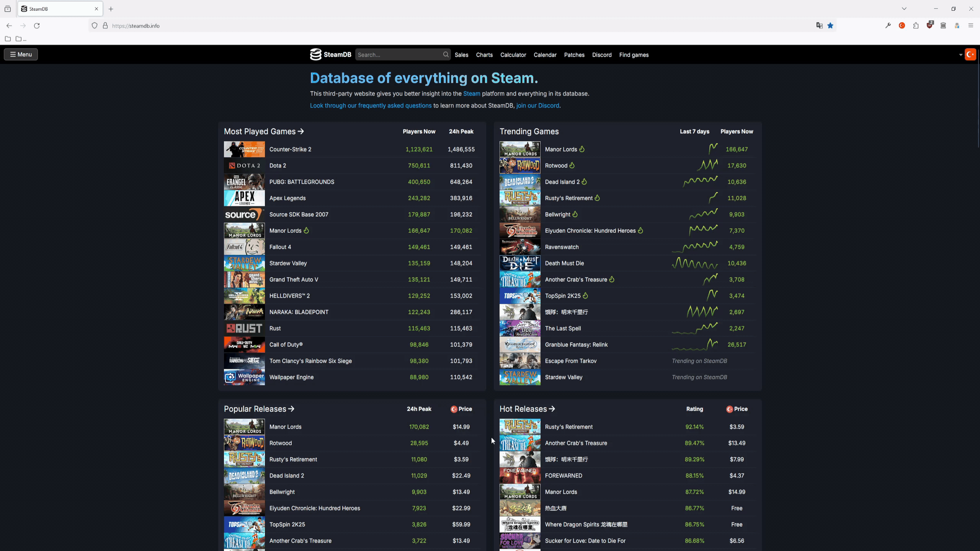Image resolution: width=980 pixels, height=551 pixels.
Task: Open the Sales menu item
Action: click(461, 55)
